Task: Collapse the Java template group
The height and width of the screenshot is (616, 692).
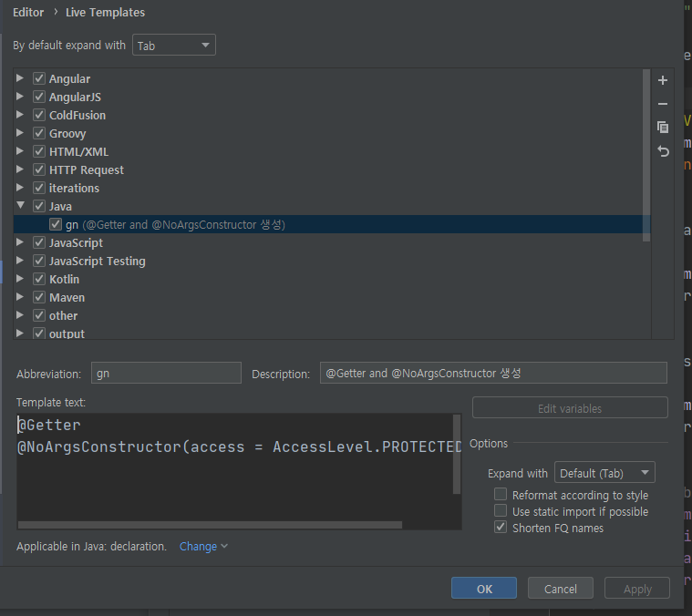Action: point(20,207)
